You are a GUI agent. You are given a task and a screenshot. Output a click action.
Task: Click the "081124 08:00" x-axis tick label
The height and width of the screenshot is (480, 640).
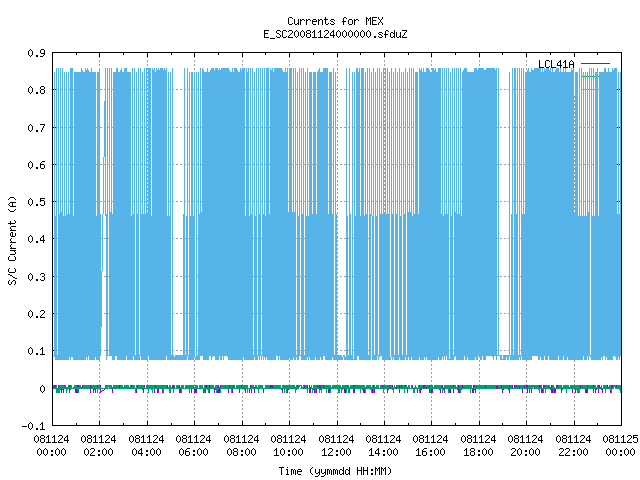pos(241,446)
